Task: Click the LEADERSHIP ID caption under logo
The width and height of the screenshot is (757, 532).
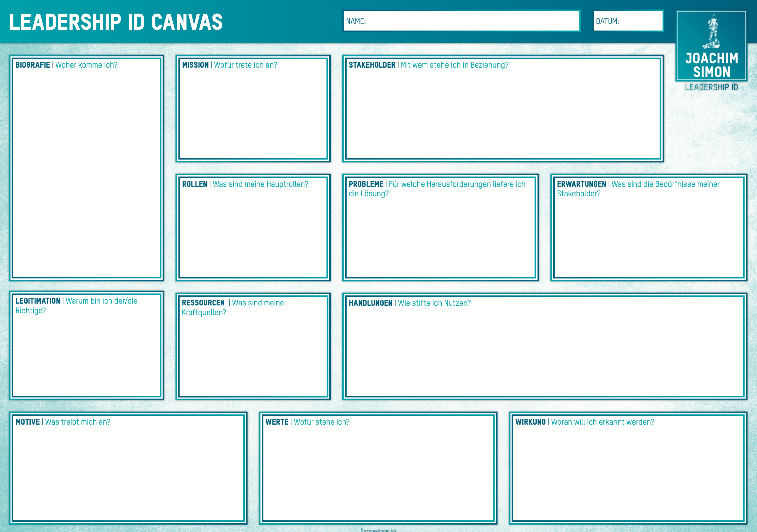Action: point(711,87)
